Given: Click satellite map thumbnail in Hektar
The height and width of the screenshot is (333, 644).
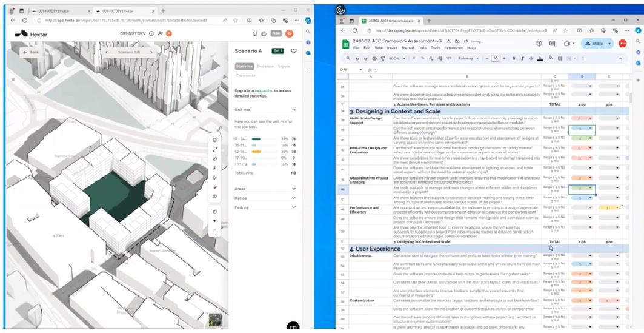Looking at the screenshot, I should tap(214, 320).
